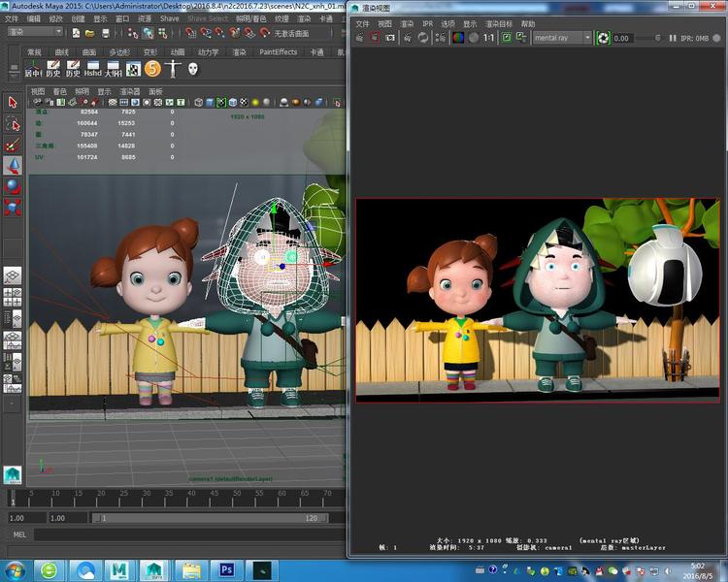Screen dimensions: 728x582
Task: Enable Snap to Points magnet icon
Action: [x=219, y=33]
